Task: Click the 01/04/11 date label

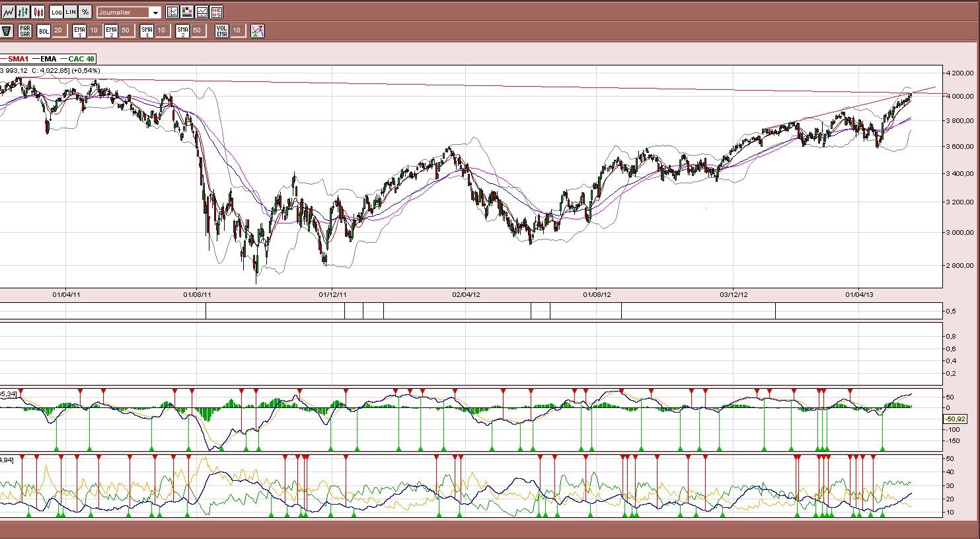Action: coord(66,295)
